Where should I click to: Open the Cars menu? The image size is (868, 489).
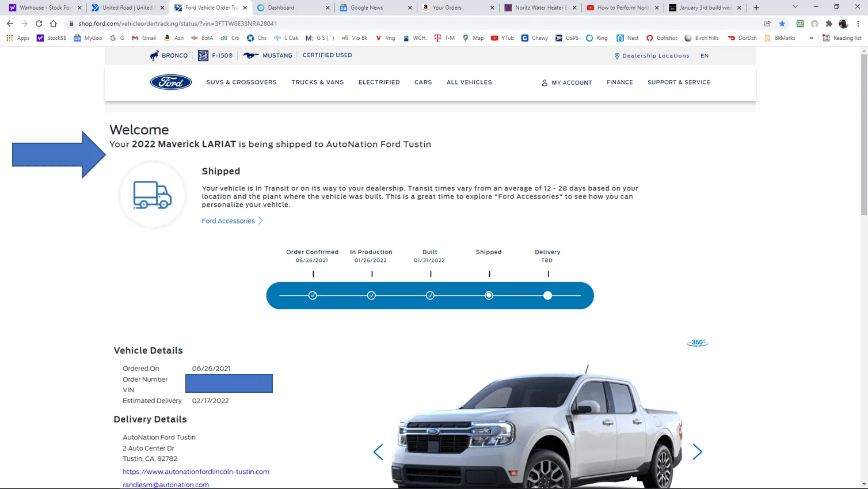(423, 82)
